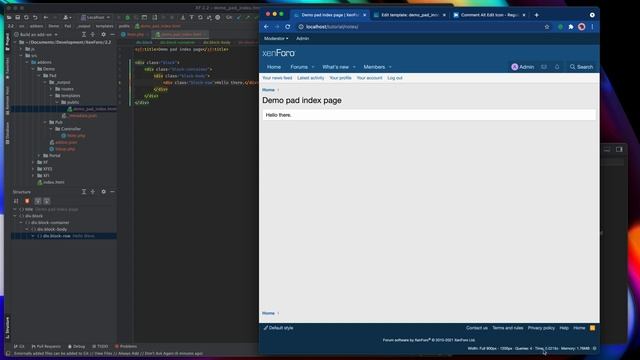Open a new browser tab

point(536,15)
